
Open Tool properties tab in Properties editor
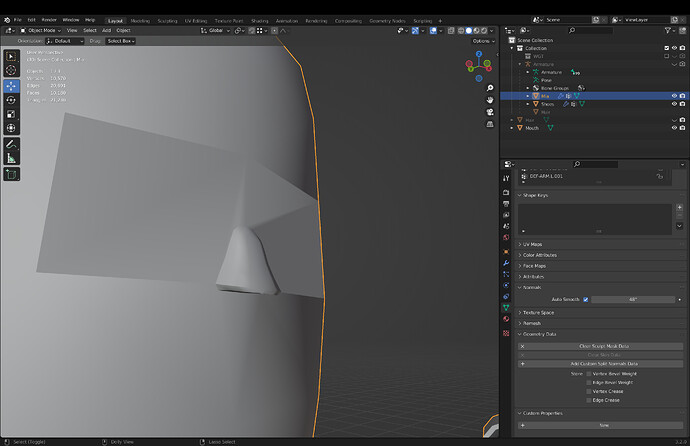point(506,178)
